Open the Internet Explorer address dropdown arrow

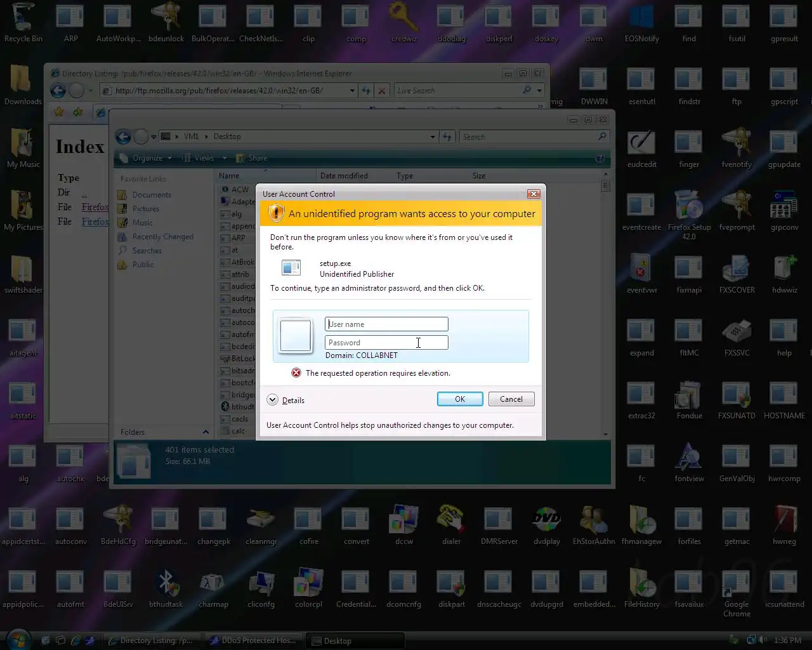(352, 91)
